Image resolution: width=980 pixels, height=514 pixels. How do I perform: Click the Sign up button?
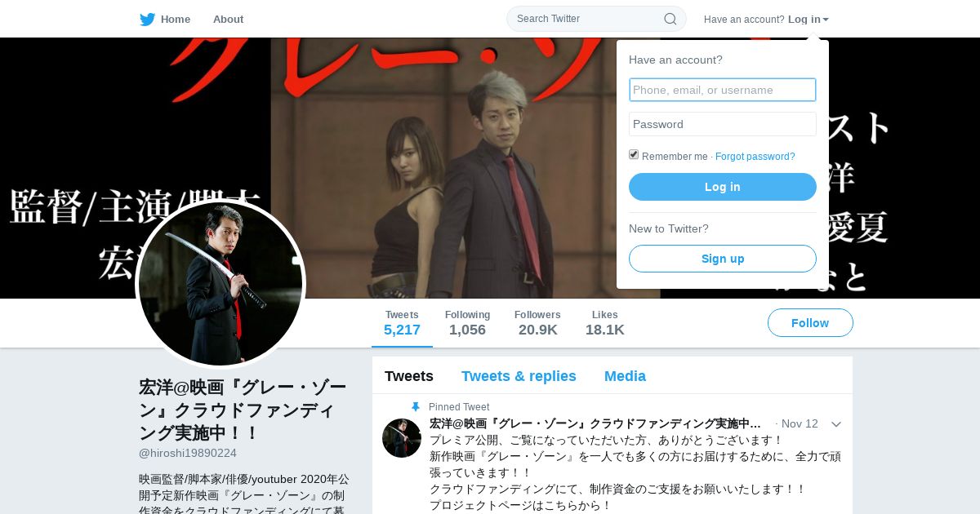click(723, 259)
